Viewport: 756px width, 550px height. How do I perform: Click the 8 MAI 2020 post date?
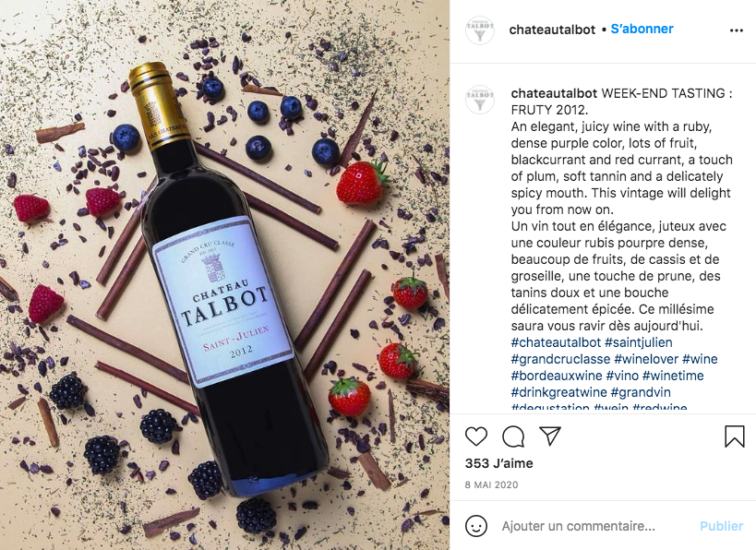pyautogui.click(x=491, y=484)
